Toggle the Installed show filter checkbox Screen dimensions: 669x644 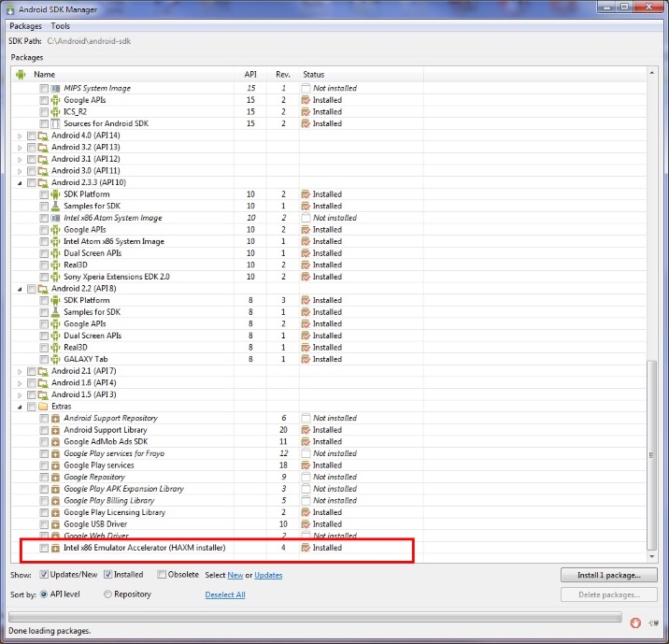pyautogui.click(x=108, y=575)
